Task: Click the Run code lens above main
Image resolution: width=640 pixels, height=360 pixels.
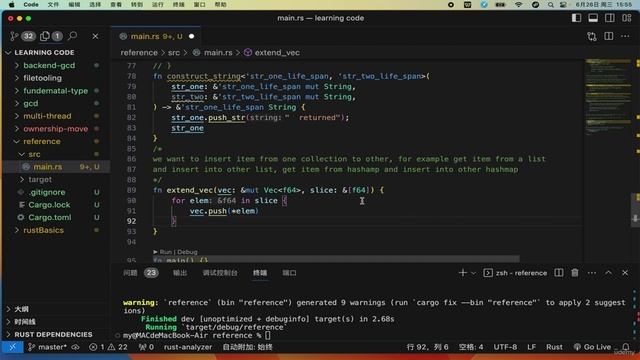Action: [x=165, y=252]
